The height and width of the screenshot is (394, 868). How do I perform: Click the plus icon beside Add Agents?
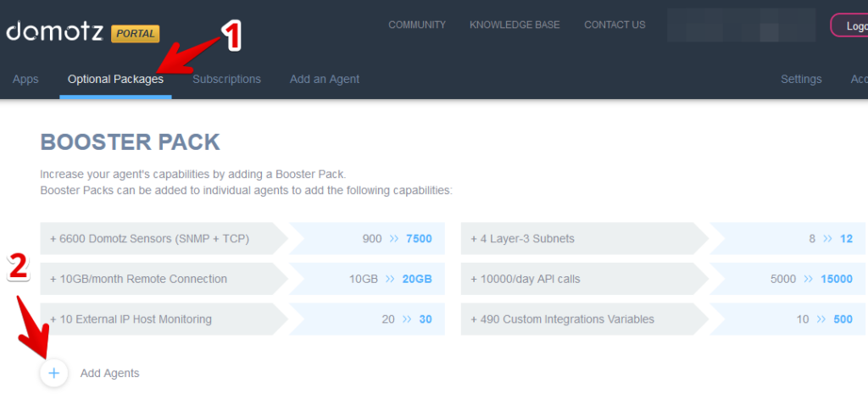53,373
